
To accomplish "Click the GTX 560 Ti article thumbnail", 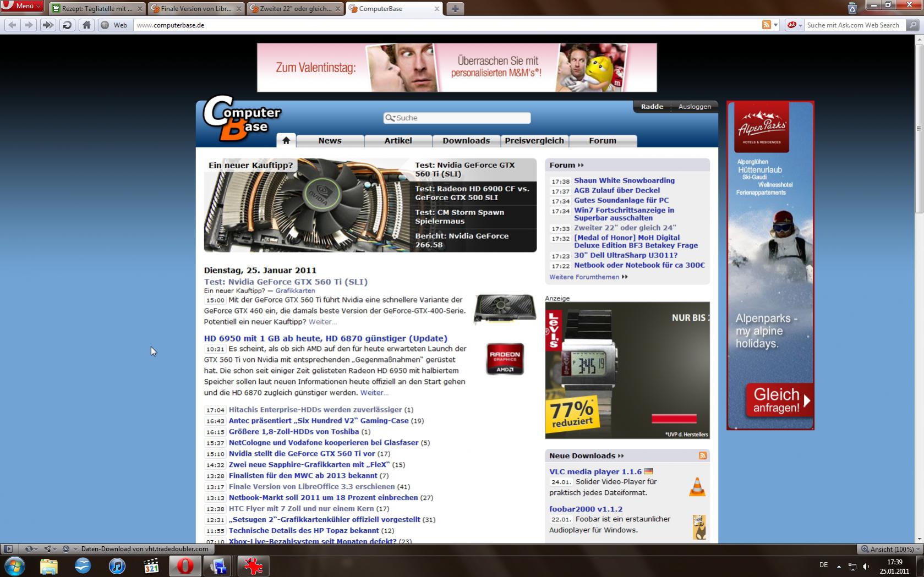I will [x=505, y=308].
